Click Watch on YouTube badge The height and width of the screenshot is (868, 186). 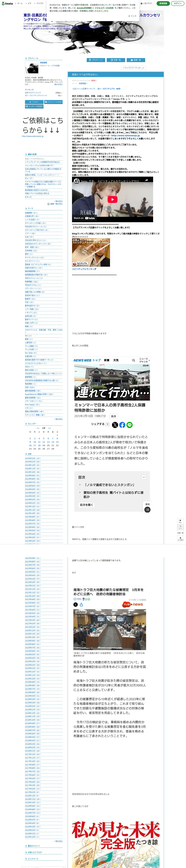pos(84,218)
